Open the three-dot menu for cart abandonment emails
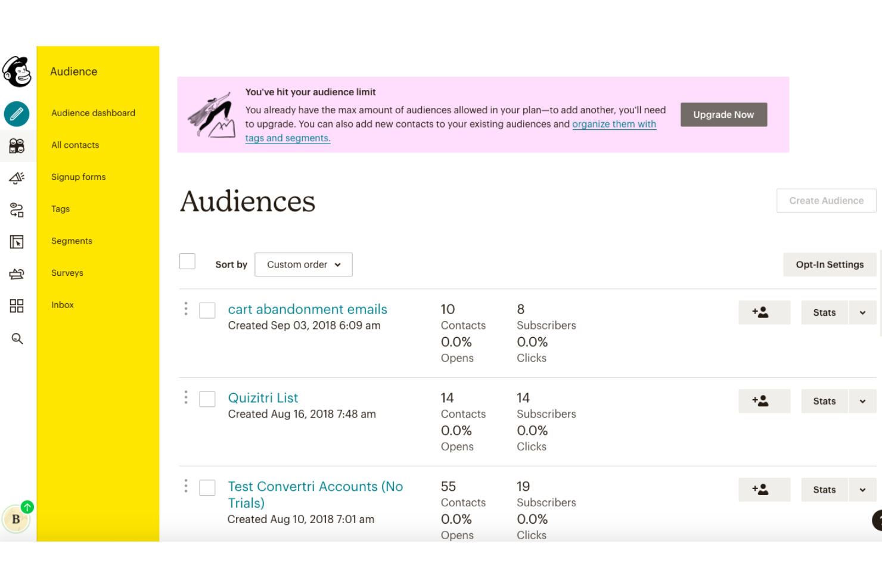882x588 pixels. (x=185, y=309)
